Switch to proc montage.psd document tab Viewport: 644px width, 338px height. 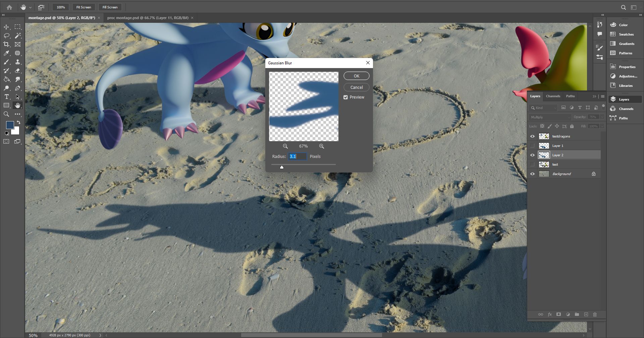[148, 18]
